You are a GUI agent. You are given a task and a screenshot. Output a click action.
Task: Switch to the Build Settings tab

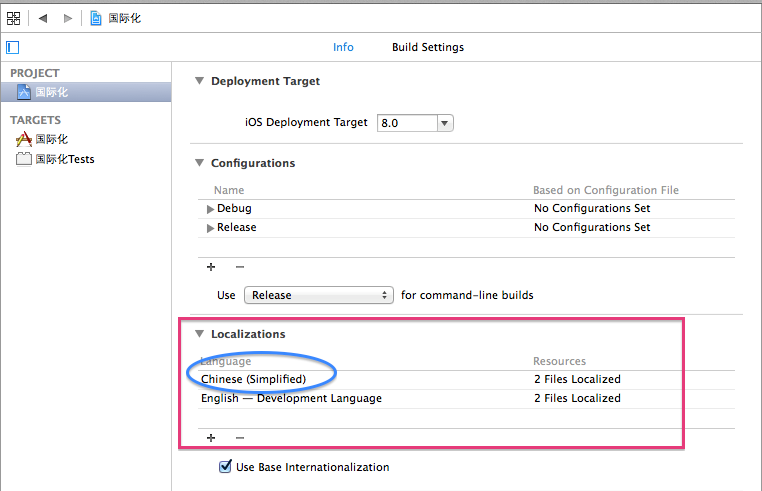pos(428,47)
